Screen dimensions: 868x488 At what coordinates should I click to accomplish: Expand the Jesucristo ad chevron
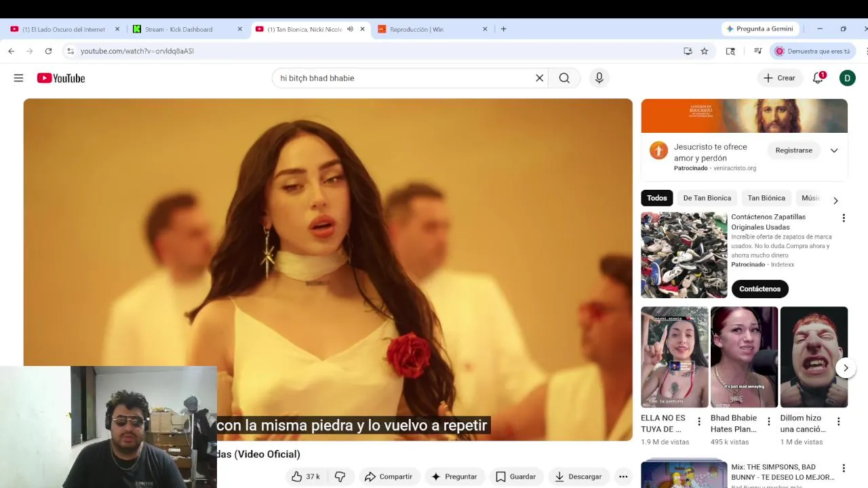tap(834, 150)
